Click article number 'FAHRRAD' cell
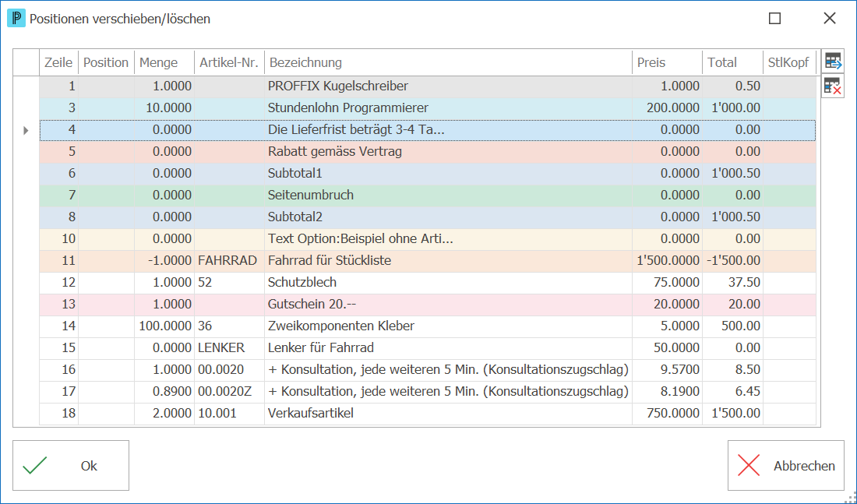 230,261
